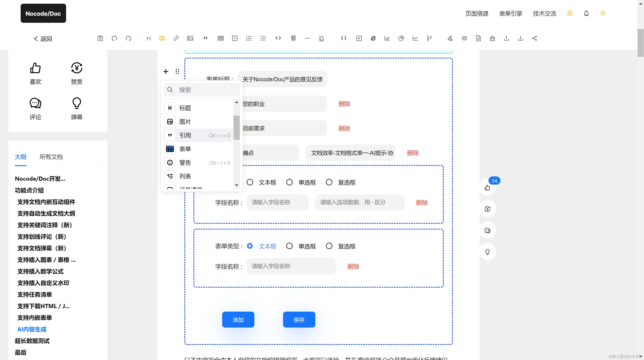Switch to the 所有文档 tab

coord(51,157)
